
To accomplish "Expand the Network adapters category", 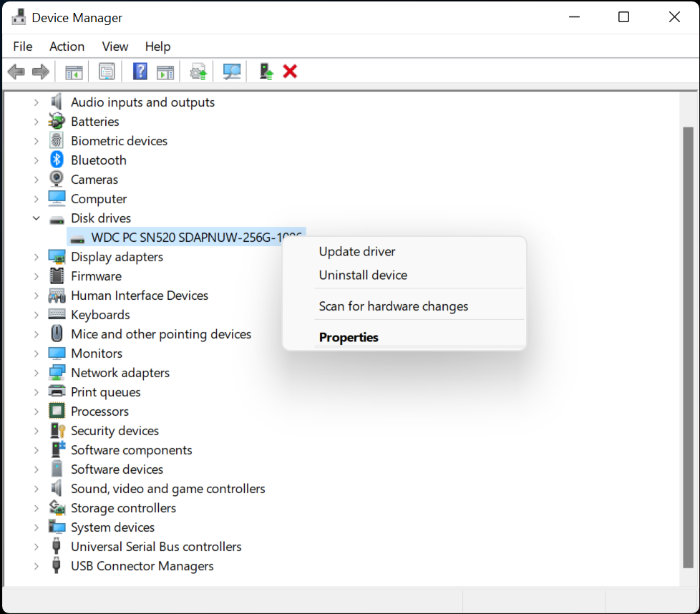I will (37, 372).
